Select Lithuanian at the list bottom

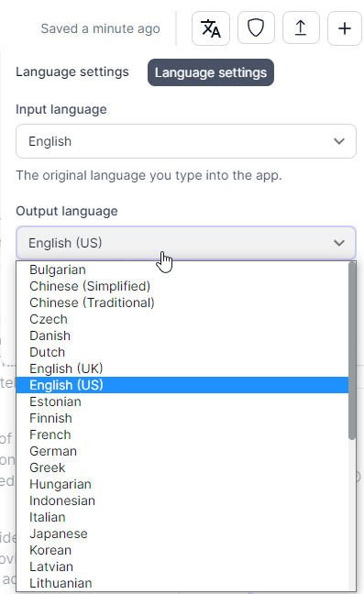[x=182, y=583]
